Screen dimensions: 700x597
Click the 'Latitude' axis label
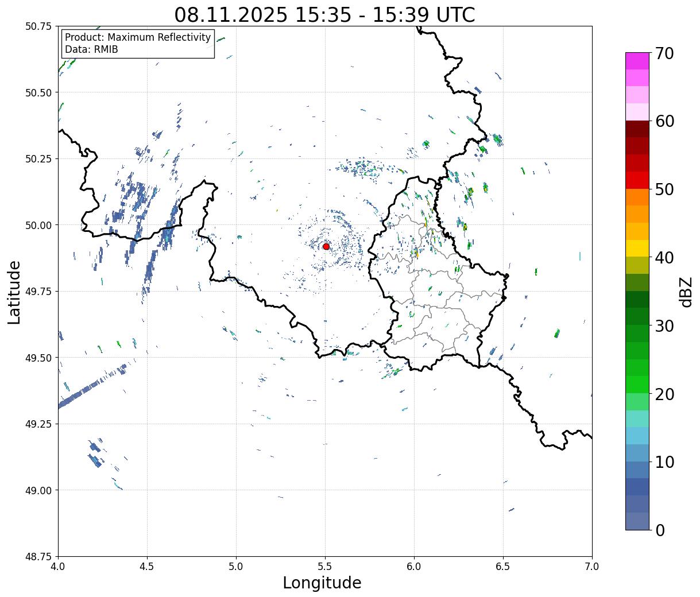click(14, 292)
